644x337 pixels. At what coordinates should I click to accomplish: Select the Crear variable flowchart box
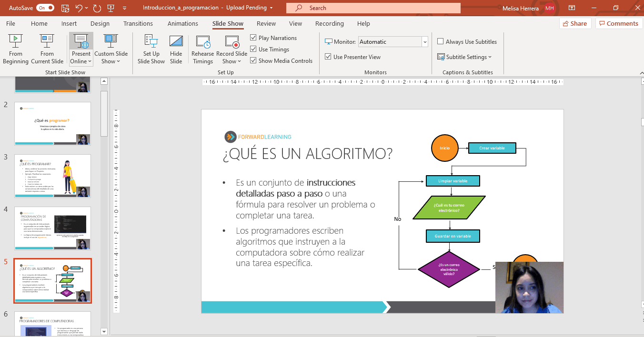pyautogui.click(x=492, y=148)
